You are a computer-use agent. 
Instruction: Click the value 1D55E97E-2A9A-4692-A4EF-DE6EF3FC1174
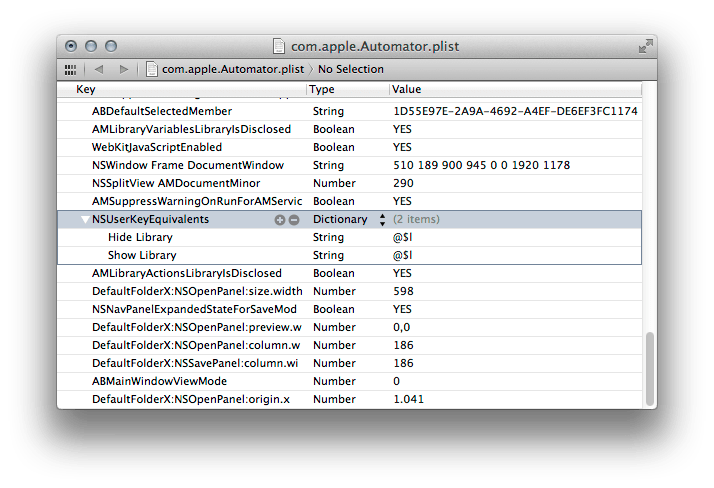point(515,111)
